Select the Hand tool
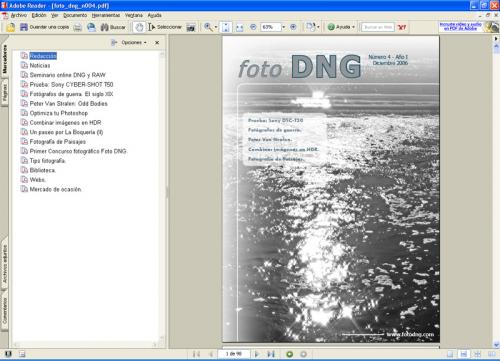Viewport: 500px width, 361px height. [139, 27]
